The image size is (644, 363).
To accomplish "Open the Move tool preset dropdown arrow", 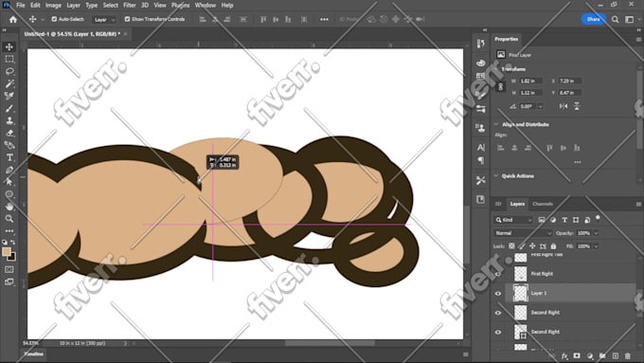I will [x=42, y=19].
